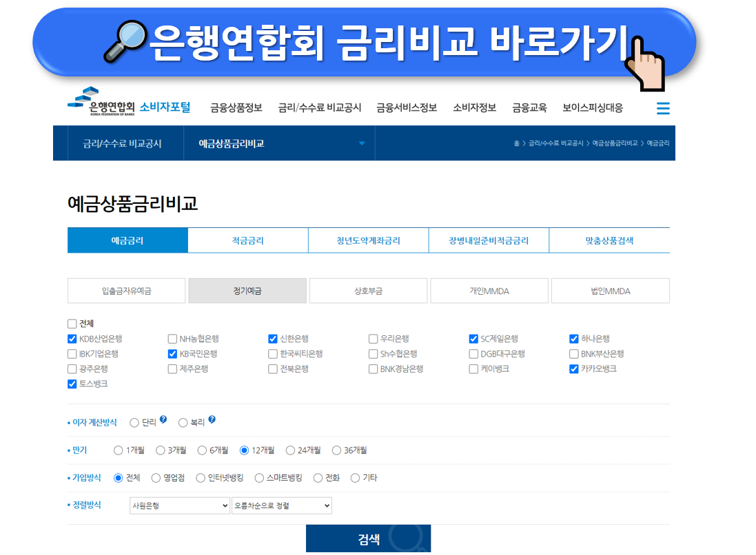Screen dimensions: 756x555
Task: Check the 전체 banks checkbox
Action: 72,324
